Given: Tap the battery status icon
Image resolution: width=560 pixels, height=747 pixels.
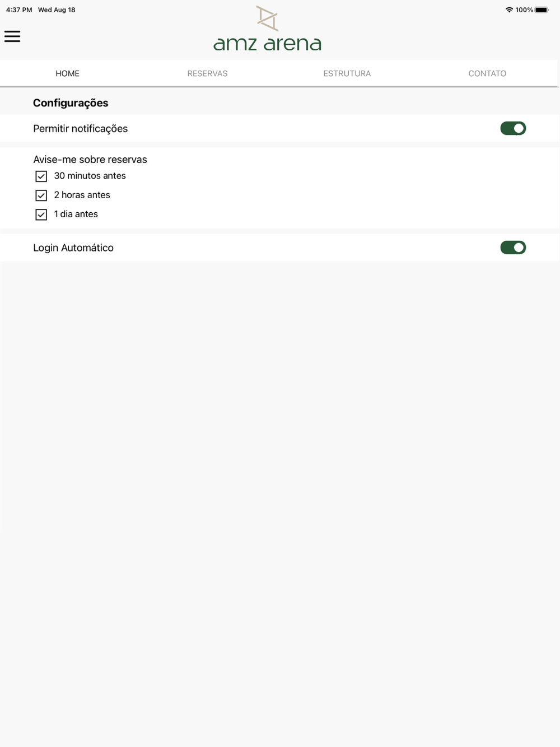Looking at the screenshot, I should pyautogui.click(x=542, y=10).
